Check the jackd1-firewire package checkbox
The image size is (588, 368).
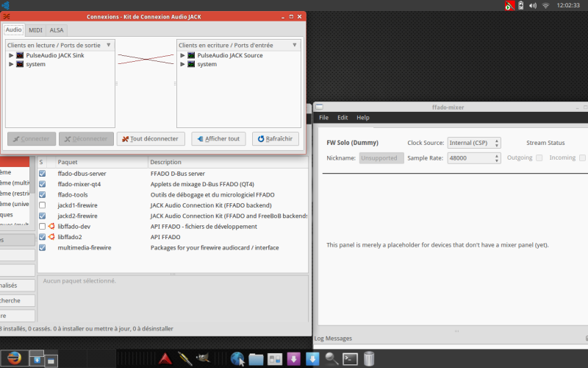[43, 205]
